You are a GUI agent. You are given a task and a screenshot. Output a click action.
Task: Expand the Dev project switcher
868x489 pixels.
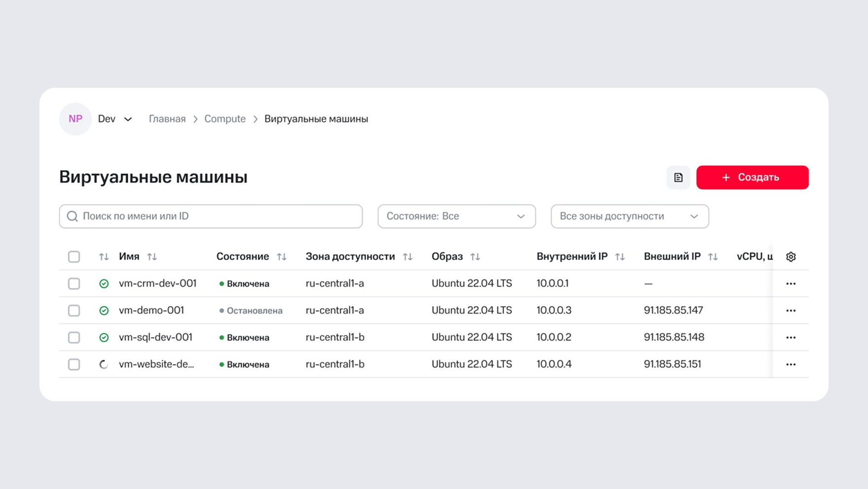pos(115,119)
